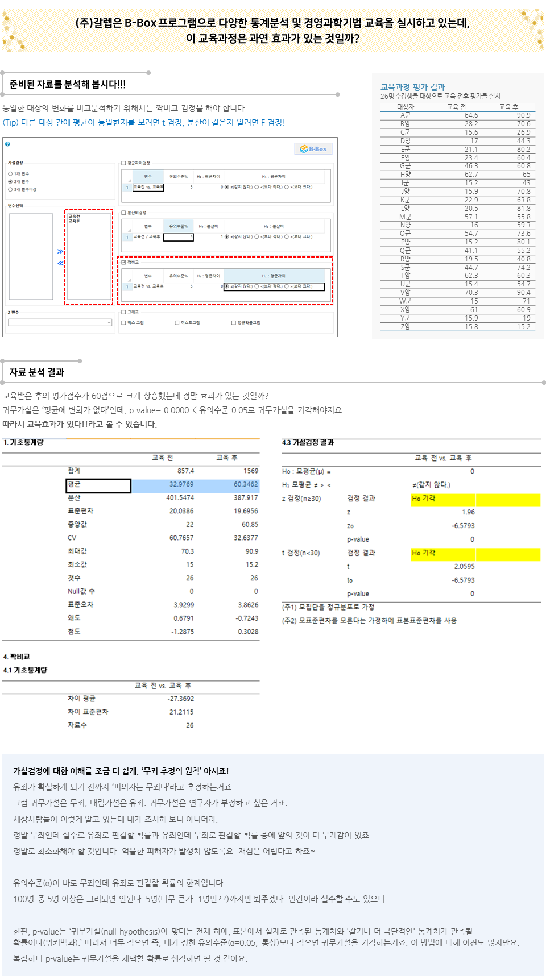546x980 pixels.
Task: Click score 64.6 in the A군 row
Action: pyautogui.click(x=471, y=115)
